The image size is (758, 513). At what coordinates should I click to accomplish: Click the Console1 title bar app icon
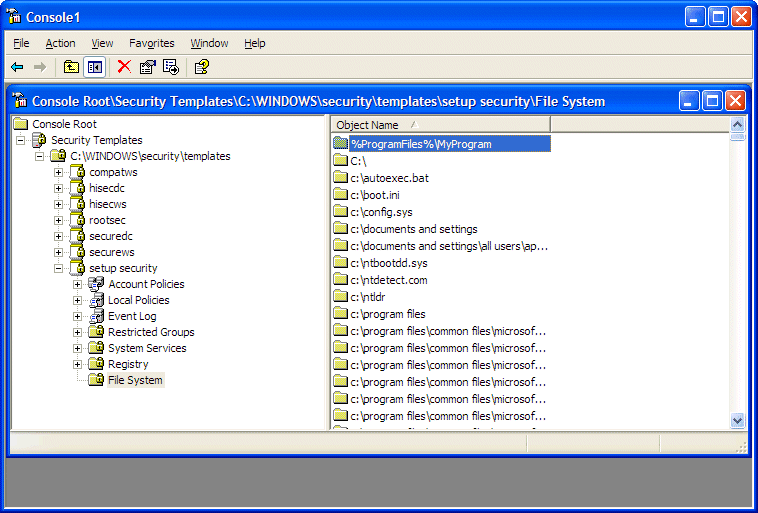click(15, 16)
